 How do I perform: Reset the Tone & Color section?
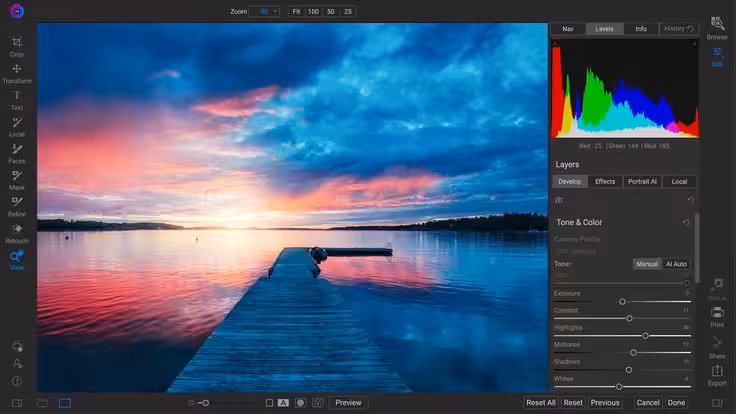[x=686, y=222]
